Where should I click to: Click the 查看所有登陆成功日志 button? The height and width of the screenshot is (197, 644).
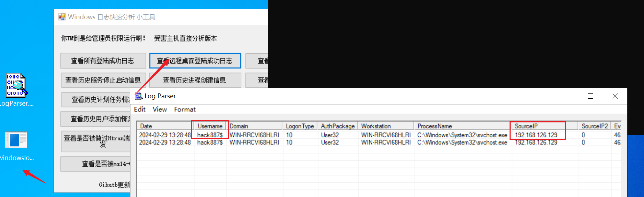(x=103, y=61)
